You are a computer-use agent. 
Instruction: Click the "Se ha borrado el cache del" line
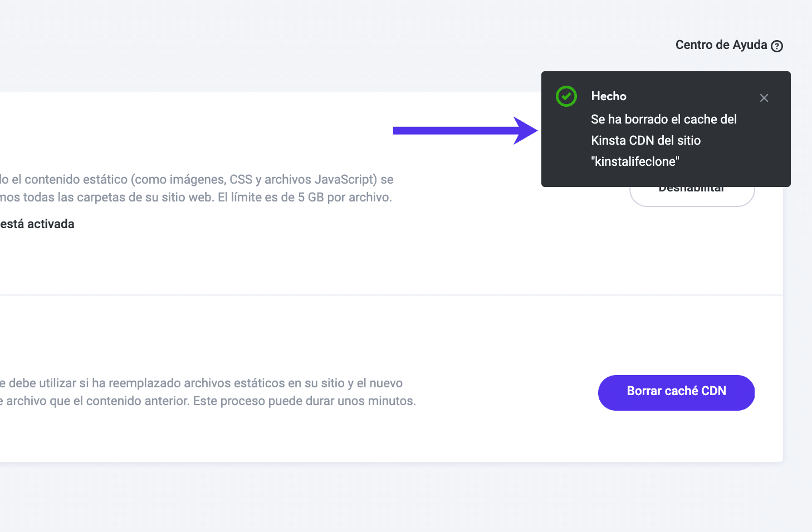click(x=663, y=119)
